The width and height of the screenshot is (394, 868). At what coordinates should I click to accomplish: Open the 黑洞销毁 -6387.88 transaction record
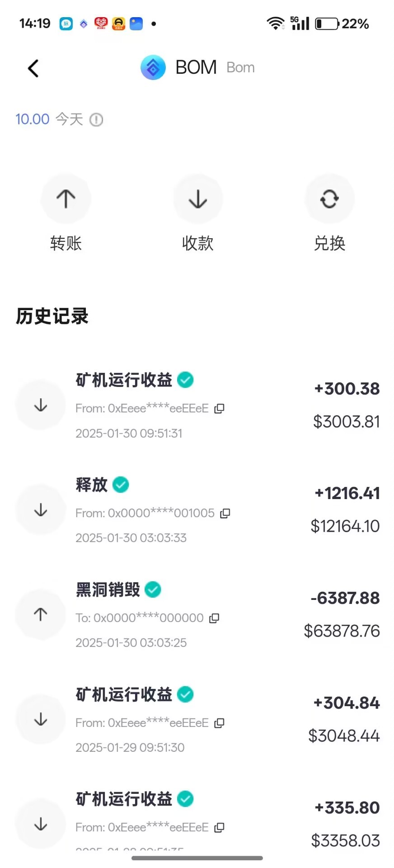click(x=197, y=615)
